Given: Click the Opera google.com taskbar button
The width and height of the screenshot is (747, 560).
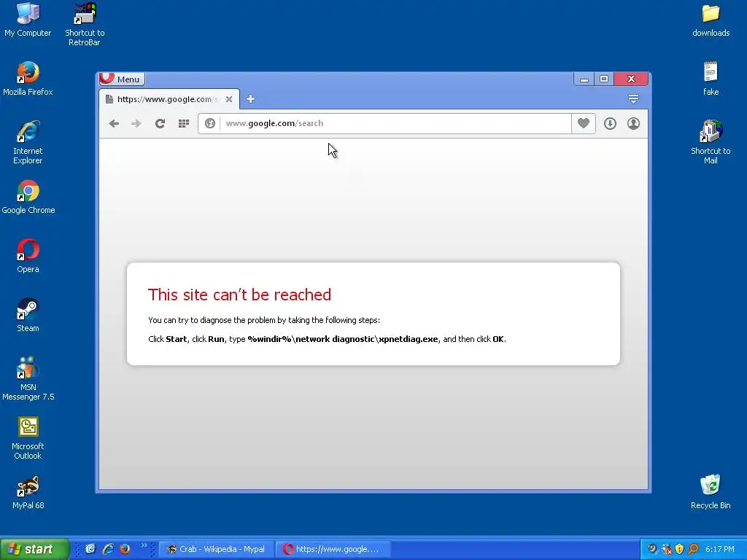Looking at the screenshot, I should pyautogui.click(x=333, y=549).
